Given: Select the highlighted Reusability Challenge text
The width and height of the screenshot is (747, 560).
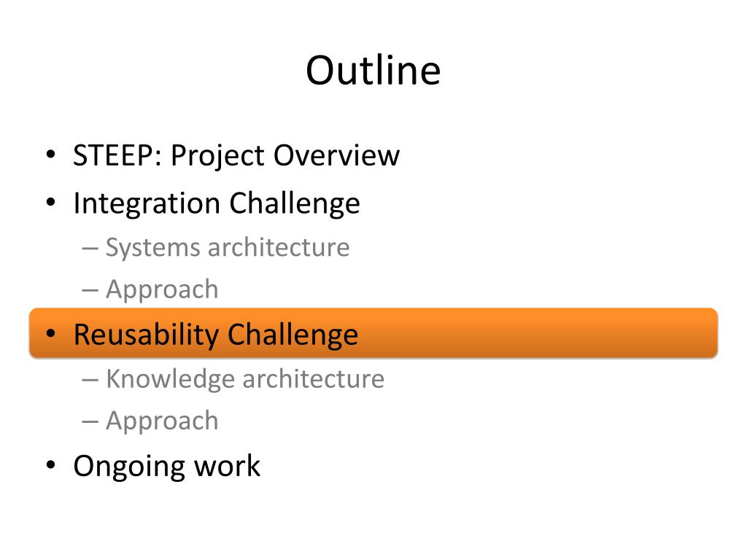Looking at the screenshot, I should (x=216, y=334).
